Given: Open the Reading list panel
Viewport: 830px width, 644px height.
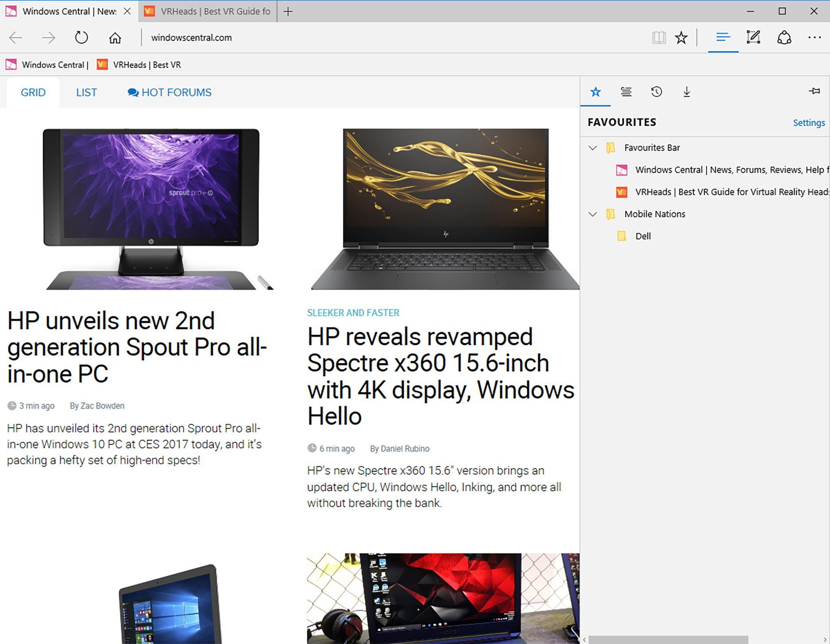Looking at the screenshot, I should tap(626, 92).
